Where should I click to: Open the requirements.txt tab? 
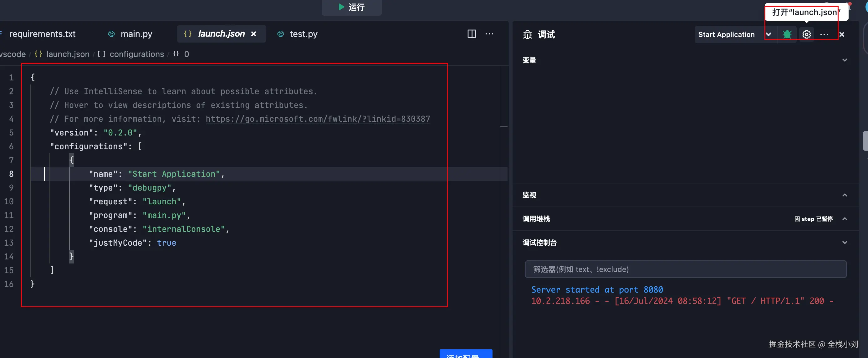click(42, 34)
